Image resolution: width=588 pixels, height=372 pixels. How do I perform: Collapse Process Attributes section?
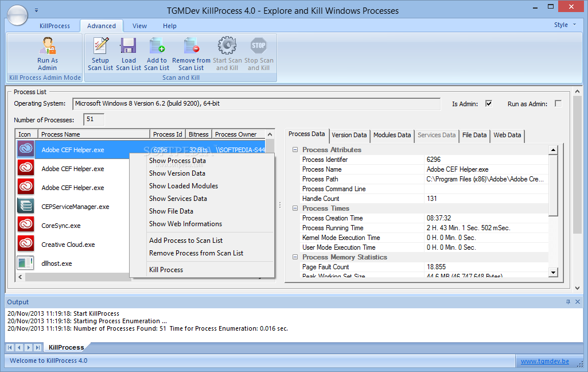click(295, 149)
